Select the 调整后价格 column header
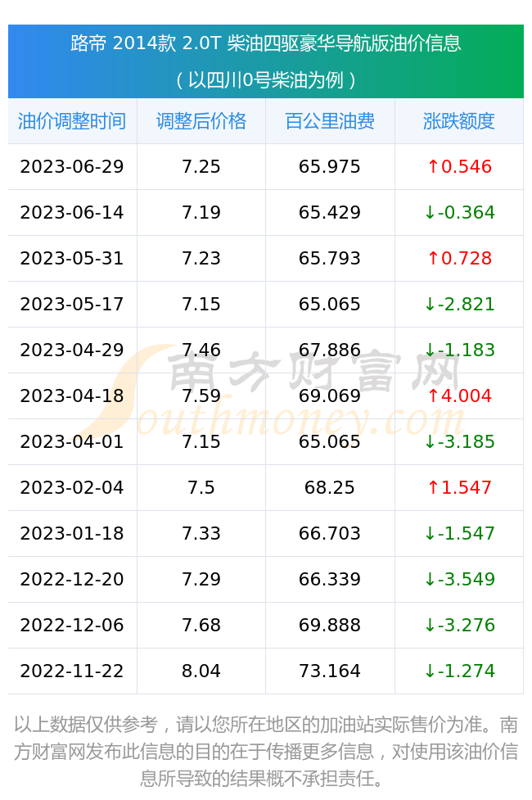 click(x=201, y=121)
